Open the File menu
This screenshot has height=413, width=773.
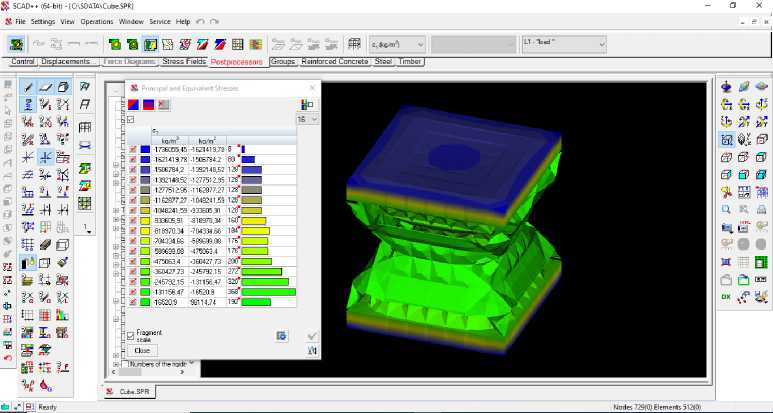20,22
